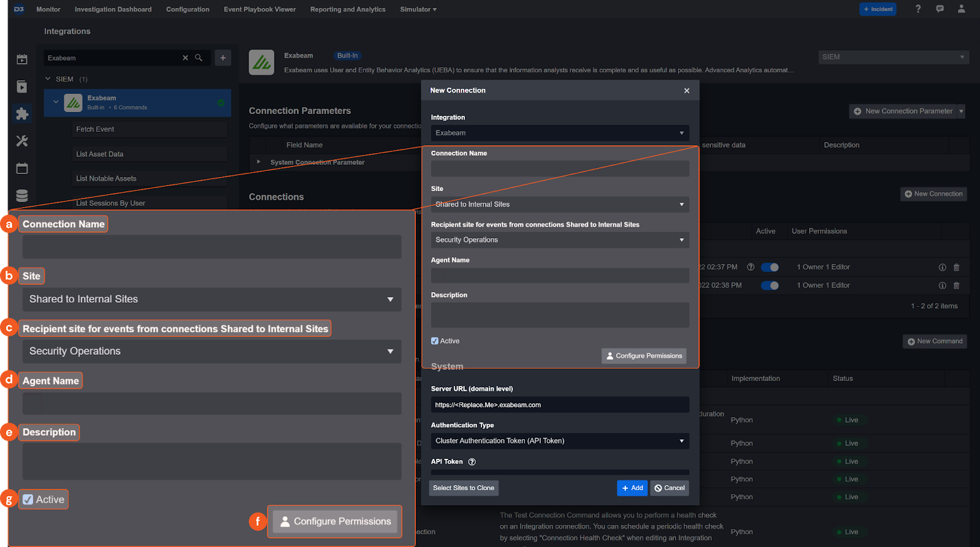Image resolution: width=980 pixels, height=547 pixels.
Task: Click the Description column header in parameters table
Action: point(841,145)
